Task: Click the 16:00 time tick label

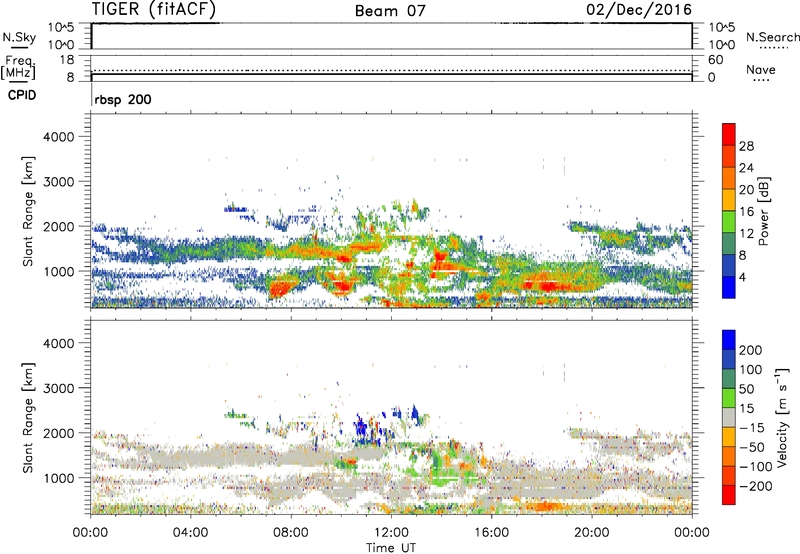Action: pyautogui.click(x=491, y=533)
